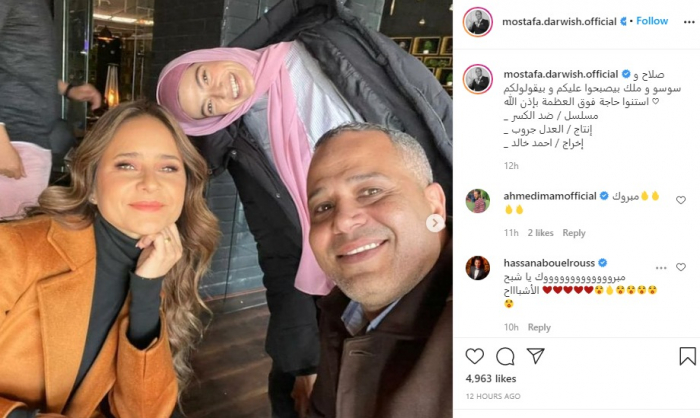The height and width of the screenshot is (418, 700).
Task: Open the post's more options menu
Action: pos(689,22)
